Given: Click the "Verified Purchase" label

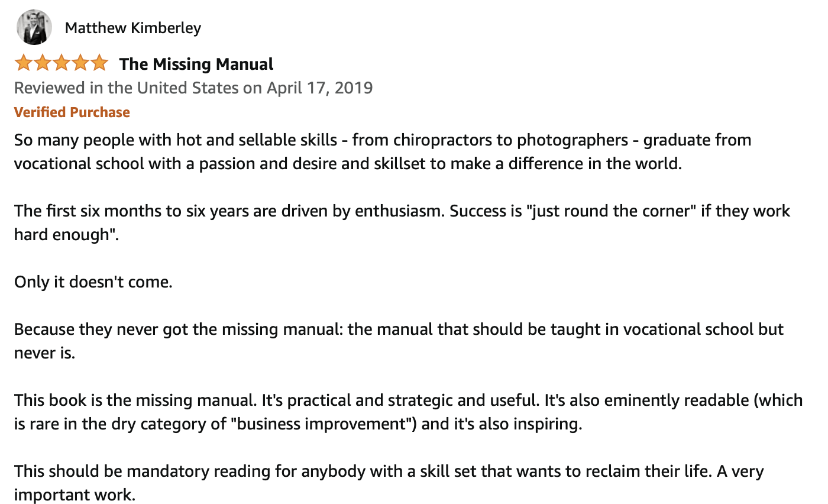Looking at the screenshot, I should pyautogui.click(x=72, y=112).
